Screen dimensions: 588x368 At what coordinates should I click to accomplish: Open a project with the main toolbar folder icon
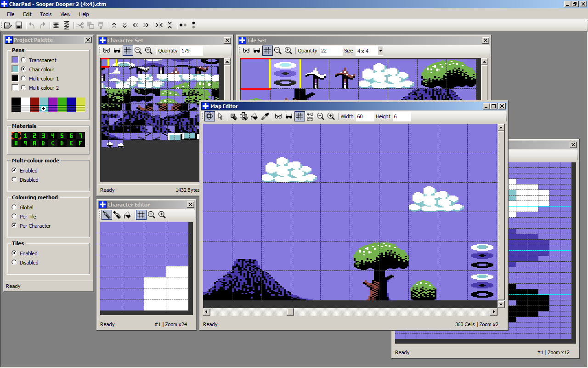(x=8, y=25)
